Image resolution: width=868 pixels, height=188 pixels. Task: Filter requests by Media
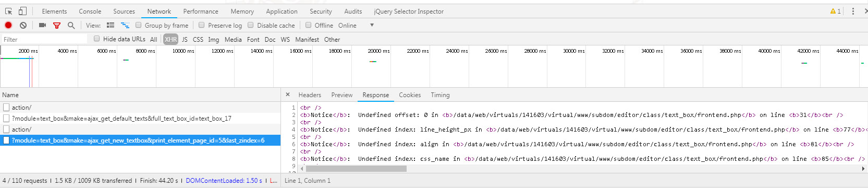click(233, 39)
